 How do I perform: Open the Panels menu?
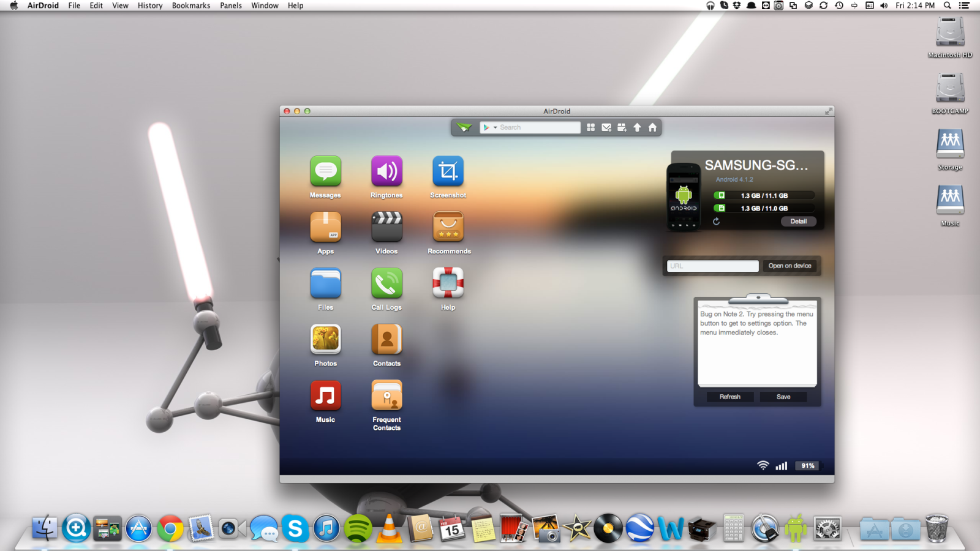coord(231,6)
